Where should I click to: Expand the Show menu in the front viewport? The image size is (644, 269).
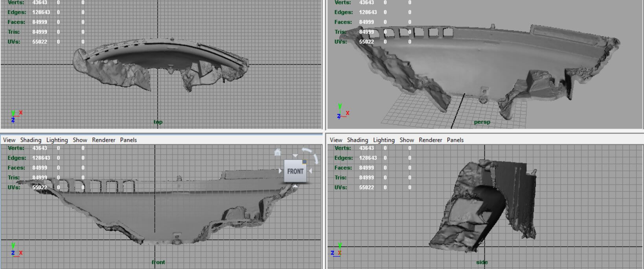pyautogui.click(x=80, y=140)
